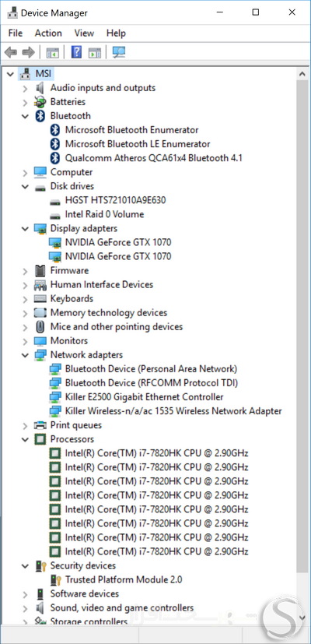Click the Forward arrow toolbar icon
The width and height of the screenshot is (311, 644).
coord(28,52)
